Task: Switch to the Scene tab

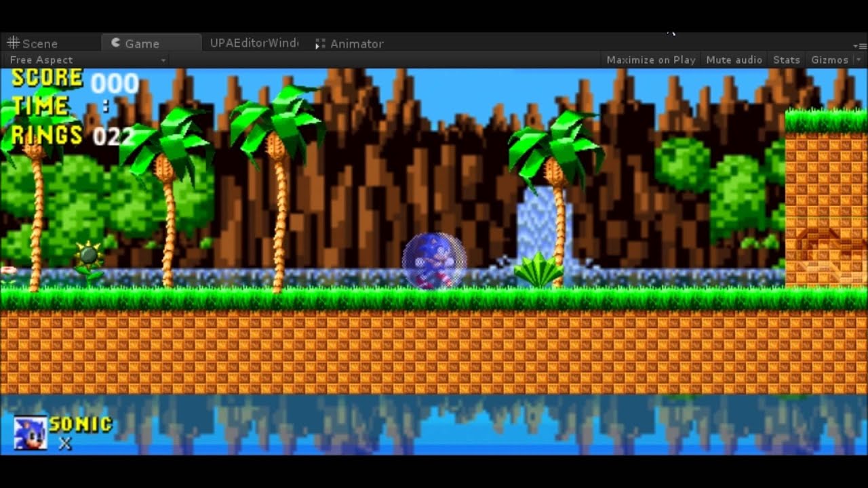Action: [33, 43]
